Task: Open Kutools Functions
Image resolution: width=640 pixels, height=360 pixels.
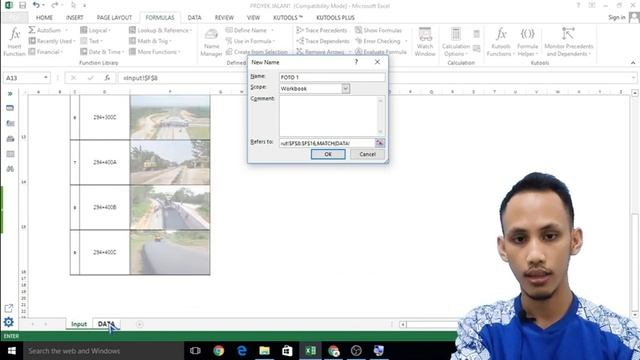Action: point(501,42)
